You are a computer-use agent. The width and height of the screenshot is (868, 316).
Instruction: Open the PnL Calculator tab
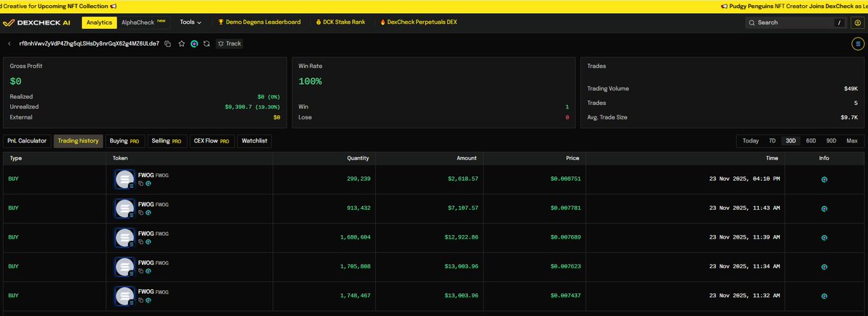pyautogui.click(x=27, y=141)
